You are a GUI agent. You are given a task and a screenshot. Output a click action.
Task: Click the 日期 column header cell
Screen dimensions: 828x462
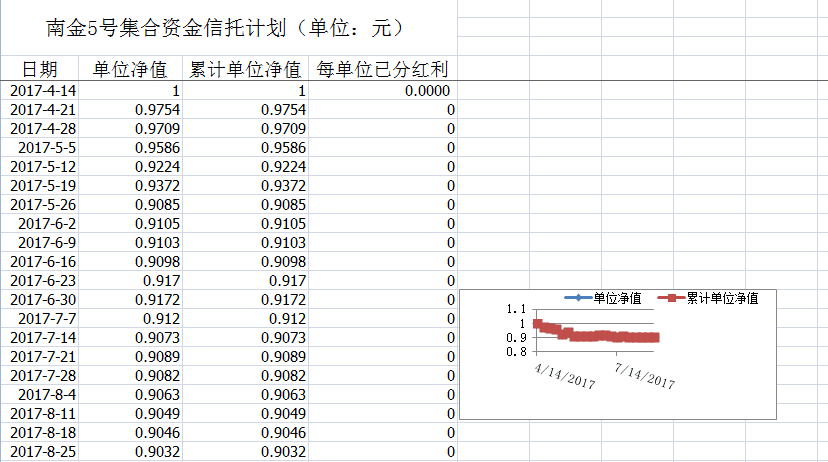pyautogui.click(x=40, y=69)
